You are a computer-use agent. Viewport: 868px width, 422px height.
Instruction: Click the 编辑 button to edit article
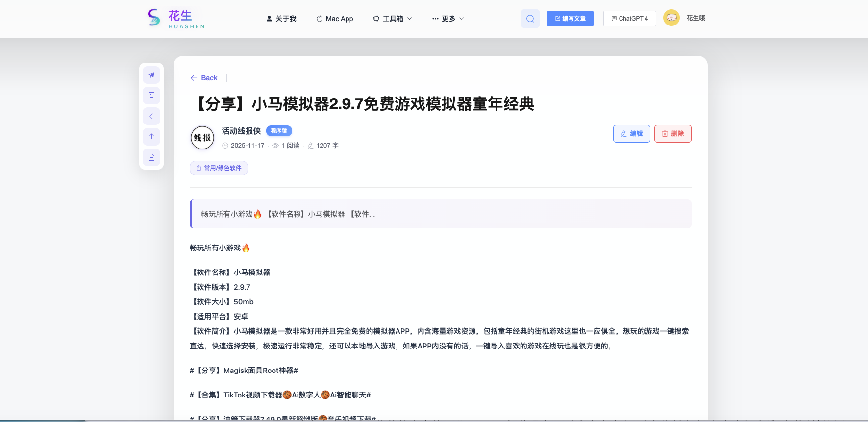click(631, 134)
